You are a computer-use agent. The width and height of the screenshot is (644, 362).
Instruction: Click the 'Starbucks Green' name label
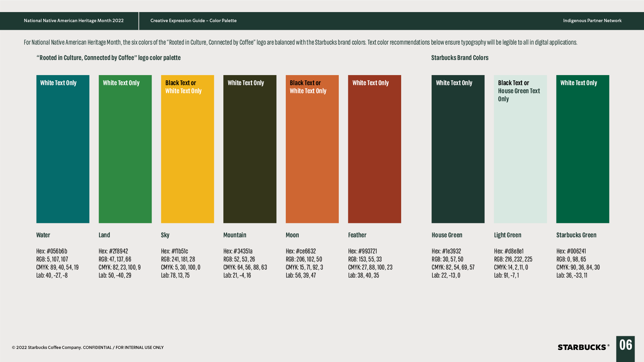pyautogui.click(x=577, y=235)
